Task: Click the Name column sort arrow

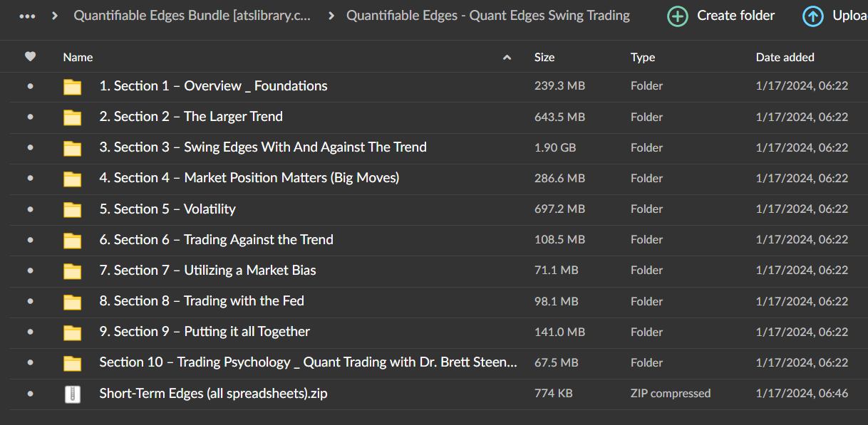Action: point(507,58)
